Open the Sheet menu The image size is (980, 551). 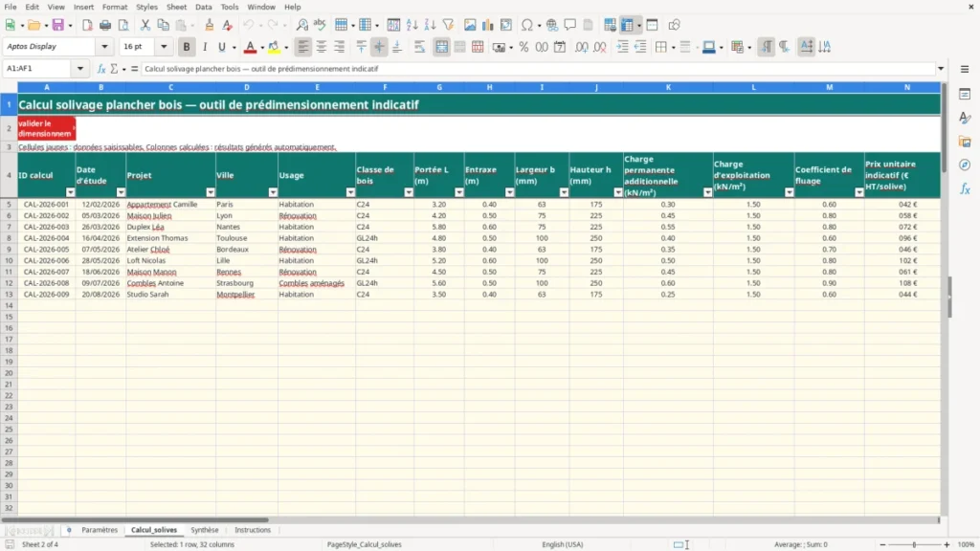(176, 7)
